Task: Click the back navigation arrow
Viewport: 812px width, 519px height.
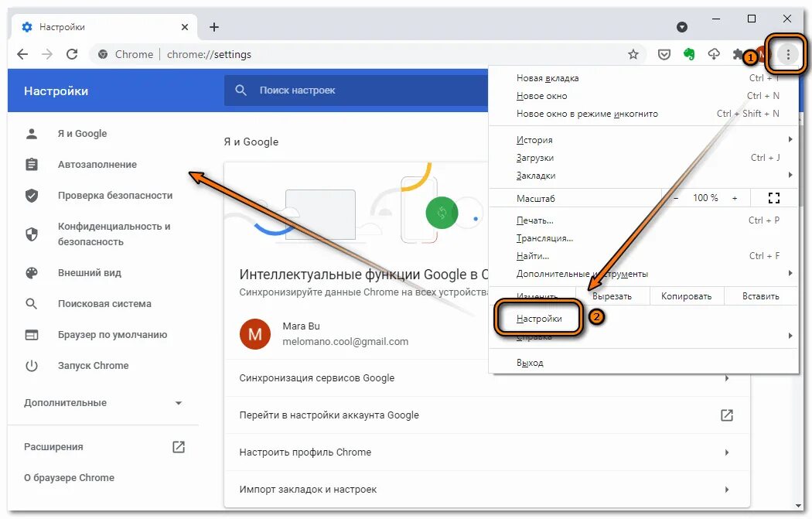Action: [x=22, y=54]
